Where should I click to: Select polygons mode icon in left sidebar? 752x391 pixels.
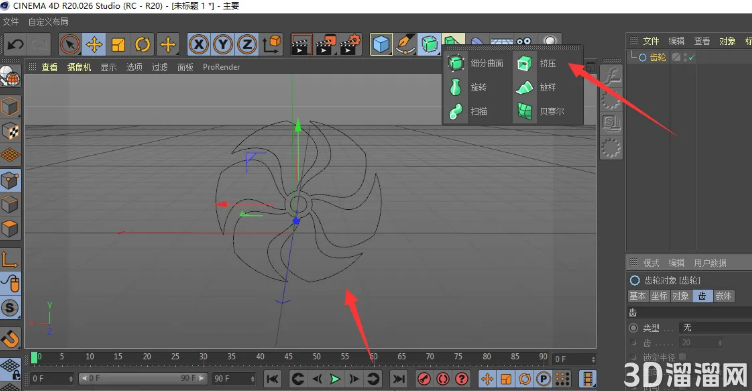pos(10,229)
